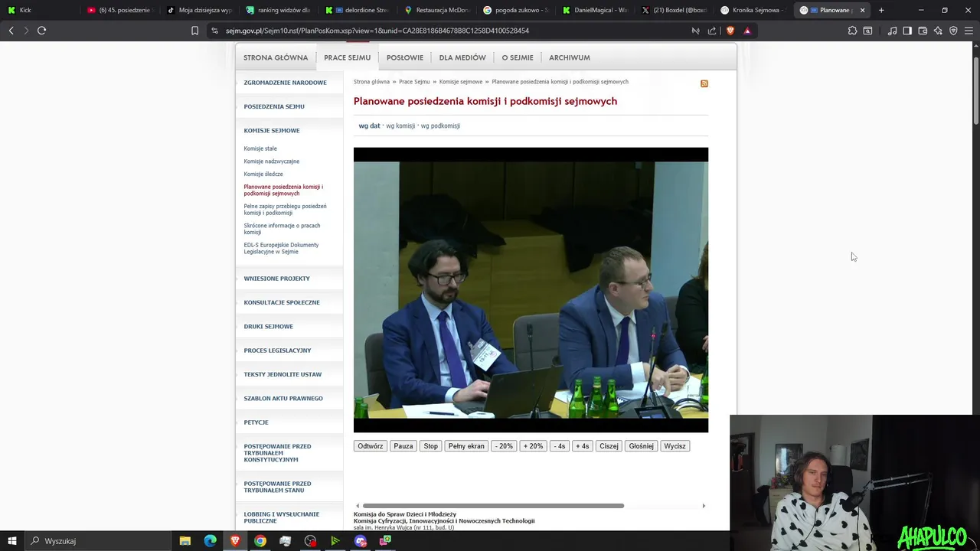Click the 'Komisje sejmowe' breadcrumb link
The image size is (980, 551).
[x=461, y=82]
